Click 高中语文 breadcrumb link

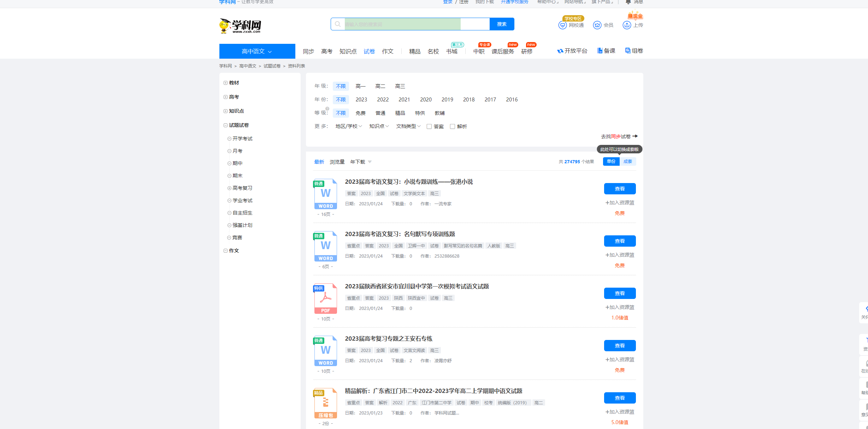[248, 66]
